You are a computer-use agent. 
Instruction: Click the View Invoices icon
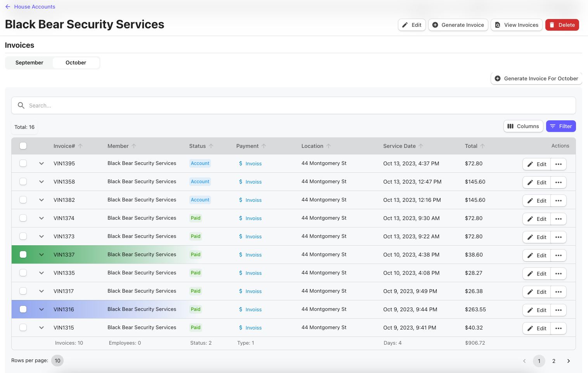pos(498,24)
